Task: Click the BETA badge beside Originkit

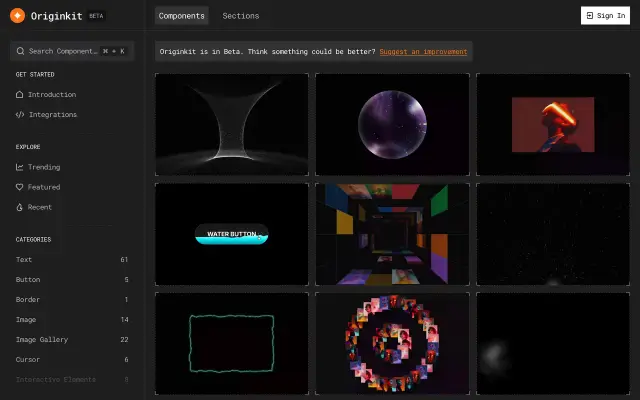Action: (x=96, y=16)
